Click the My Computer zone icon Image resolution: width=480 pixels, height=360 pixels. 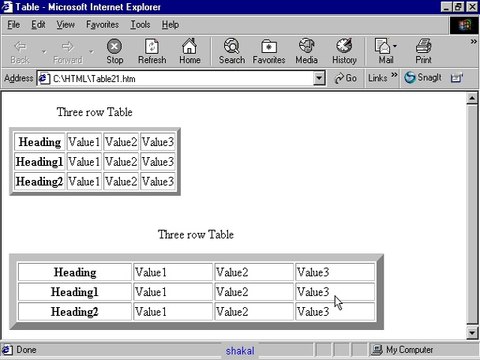tap(377, 350)
